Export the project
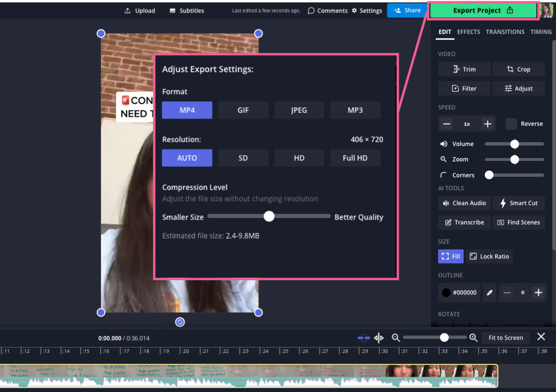The width and height of the screenshot is (556, 392). (482, 10)
